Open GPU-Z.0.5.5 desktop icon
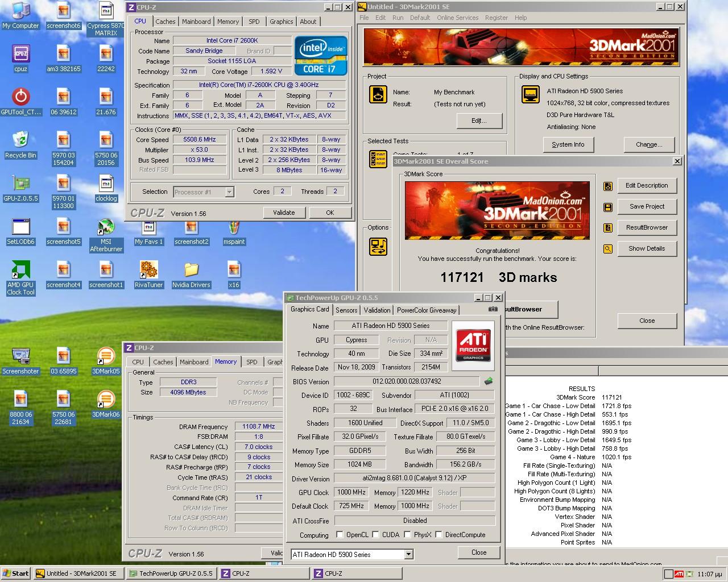This screenshot has width=728, height=582. [20, 188]
